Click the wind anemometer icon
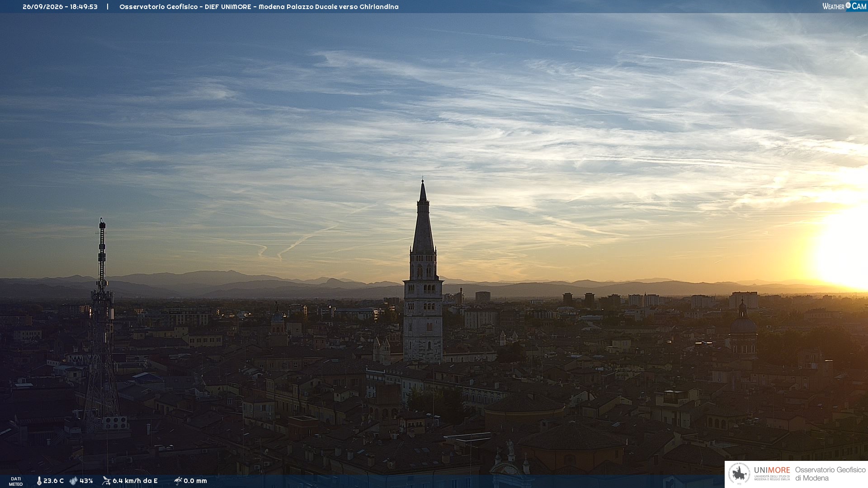Screen dimensions: 868x488 click(106, 481)
